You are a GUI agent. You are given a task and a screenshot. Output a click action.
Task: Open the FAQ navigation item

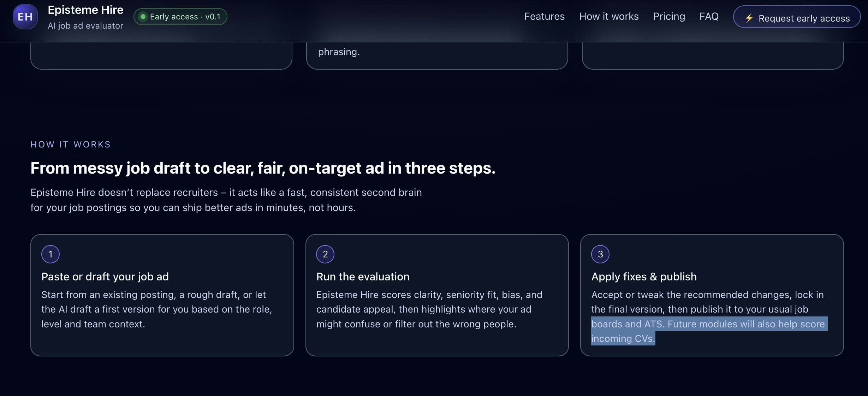click(x=709, y=16)
